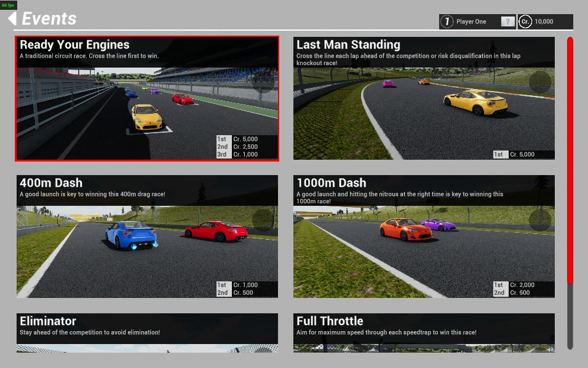This screenshot has height=368, width=588.
Task: Click the round badge on 1000m Dash card
Action: (539, 220)
